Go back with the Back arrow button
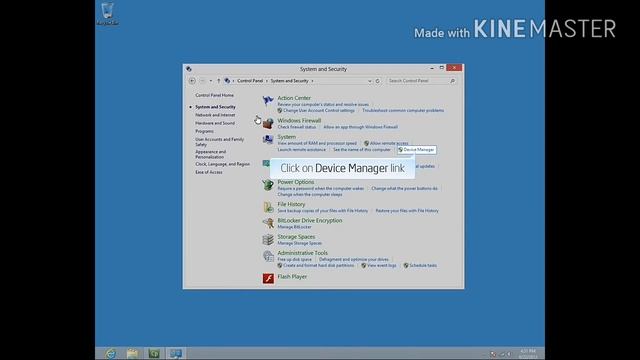The height and width of the screenshot is (360, 640). point(192,81)
